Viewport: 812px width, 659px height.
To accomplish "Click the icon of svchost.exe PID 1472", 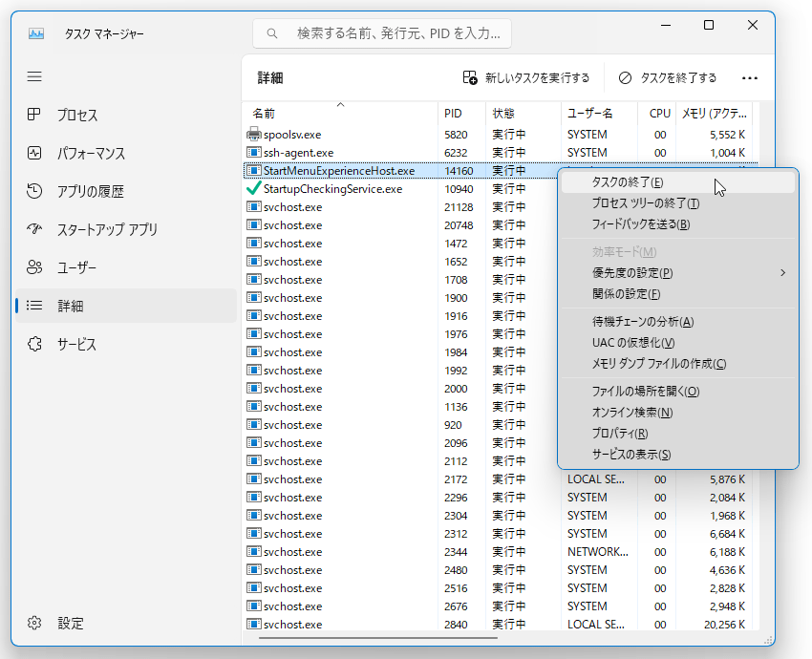I will [254, 243].
